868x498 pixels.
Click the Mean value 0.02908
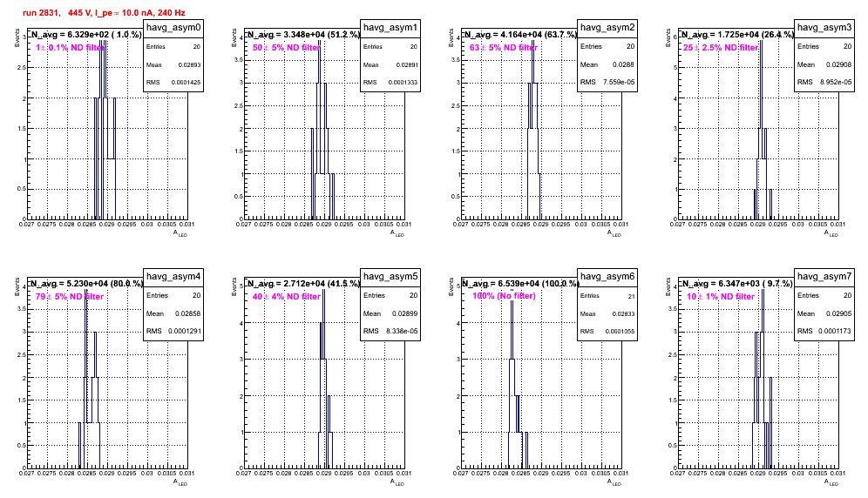pyautogui.click(x=839, y=64)
